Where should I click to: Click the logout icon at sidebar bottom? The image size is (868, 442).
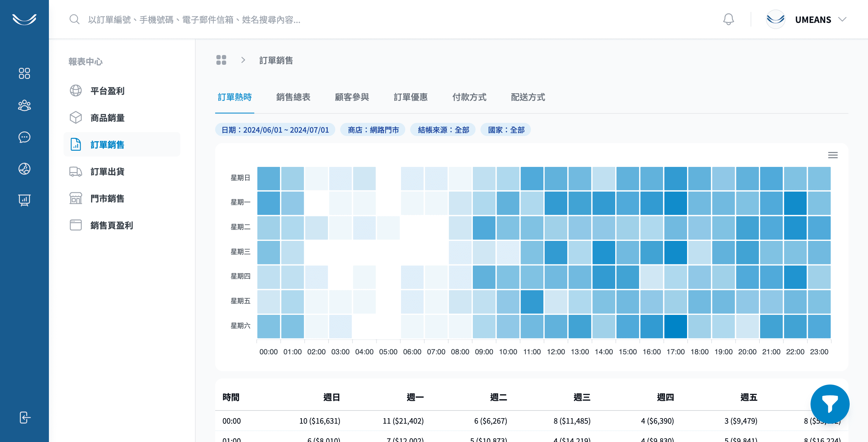point(24,418)
